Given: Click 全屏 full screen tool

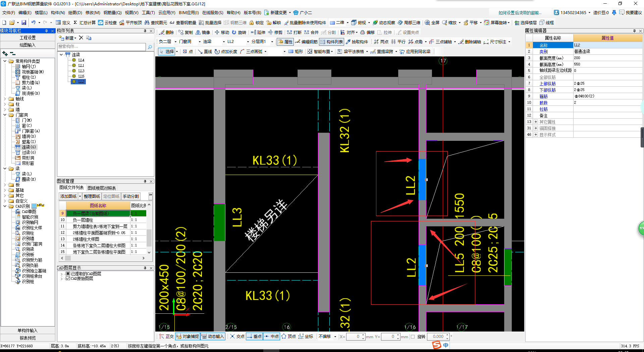Looking at the screenshot, I should click(x=432, y=23).
